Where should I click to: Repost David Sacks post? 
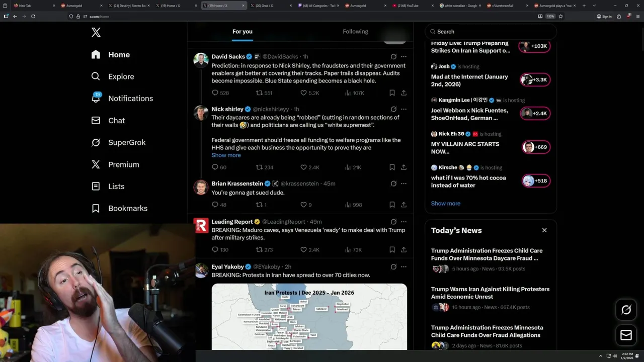pos(264,93)
